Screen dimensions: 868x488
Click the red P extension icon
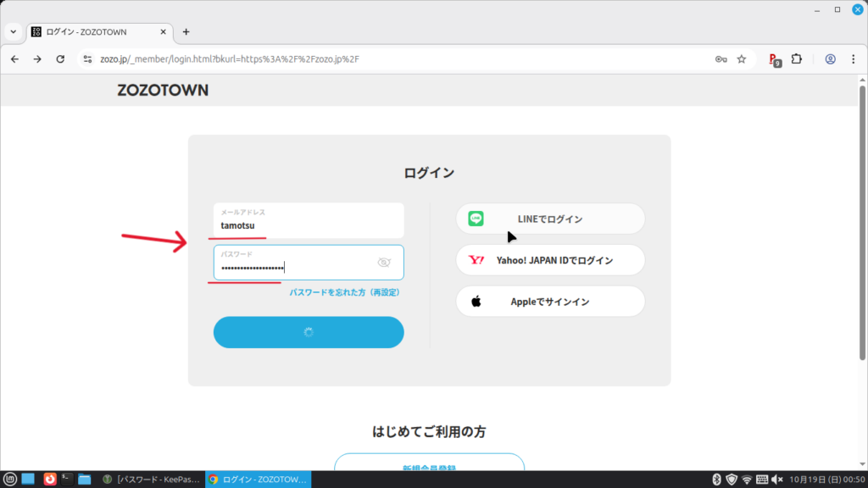click(x=773, y=59)
